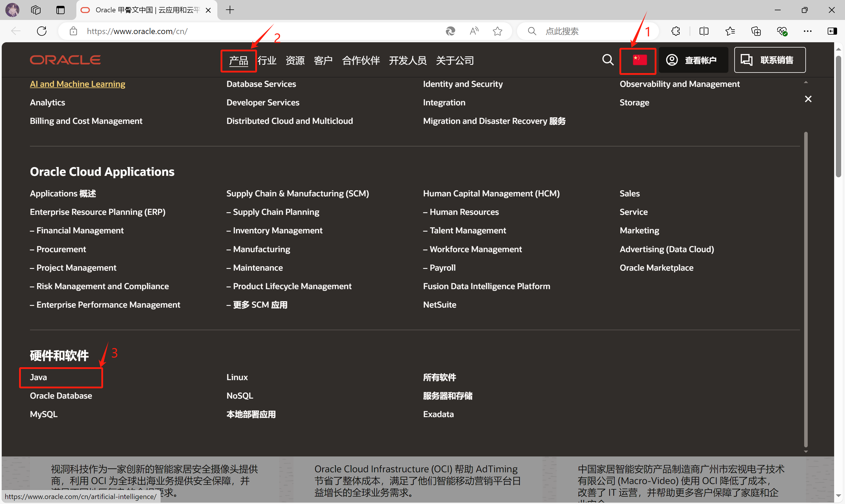Open the 产品 navigation menu
Viewport: 845px width, 504px height.
tap(238, 60)
